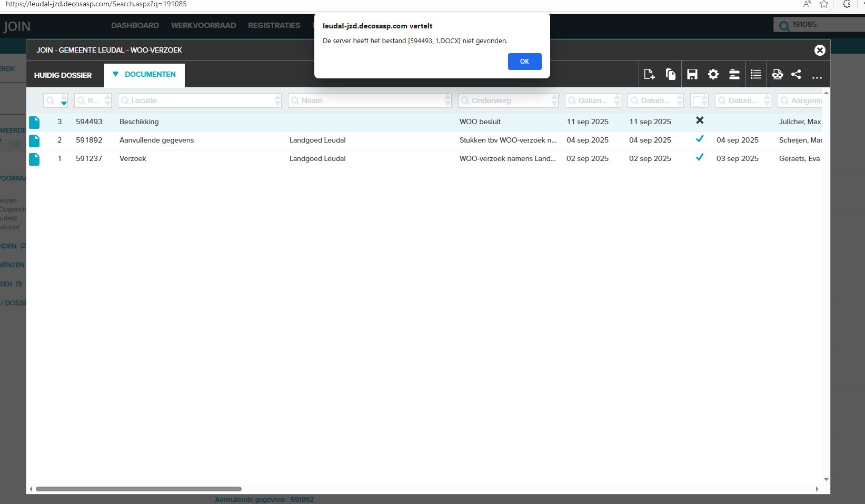Click document icon for row 594493
Viewport: 865px width, 504px height.
click(x=34, y=122)
